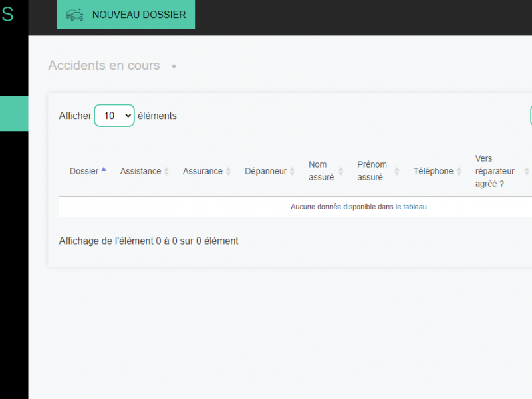Click the sort arrows beside Prénom assuré
The height and width of the screenshot is (399, 532).
click(396, 171)
